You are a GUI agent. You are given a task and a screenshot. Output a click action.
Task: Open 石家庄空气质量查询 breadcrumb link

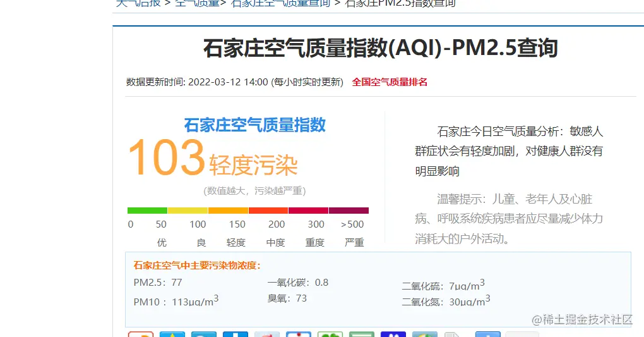(281, 3)
